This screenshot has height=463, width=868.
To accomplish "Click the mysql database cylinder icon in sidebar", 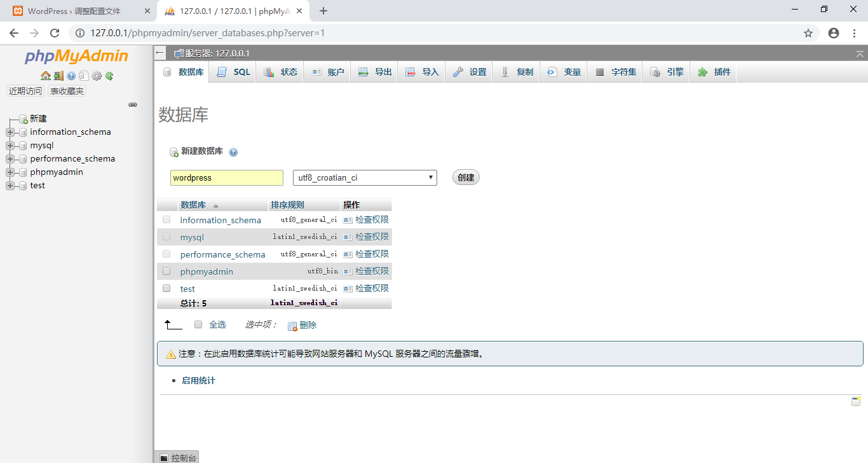I will click(x=24, y=146).
